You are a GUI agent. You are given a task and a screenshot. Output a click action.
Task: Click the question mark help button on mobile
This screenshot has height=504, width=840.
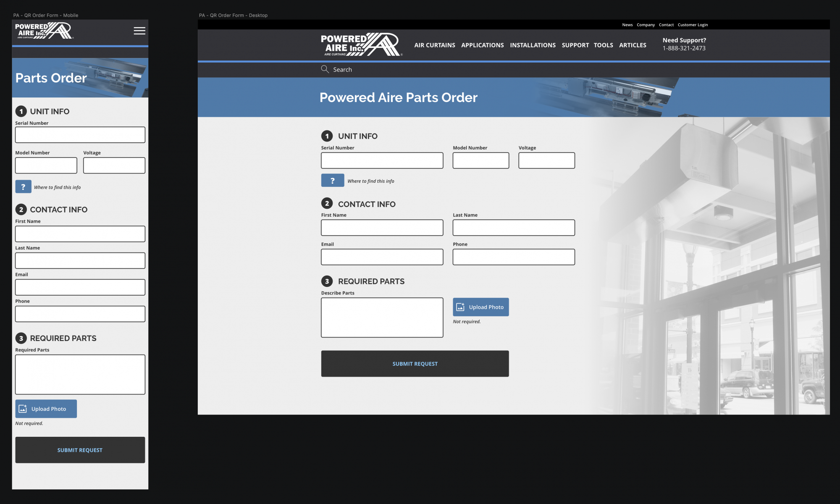[x=24, y=186]
